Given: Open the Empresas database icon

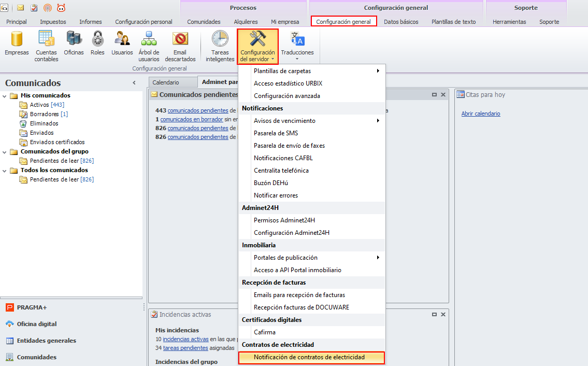Looking at the screenshot, I should (x=17, y=44).
